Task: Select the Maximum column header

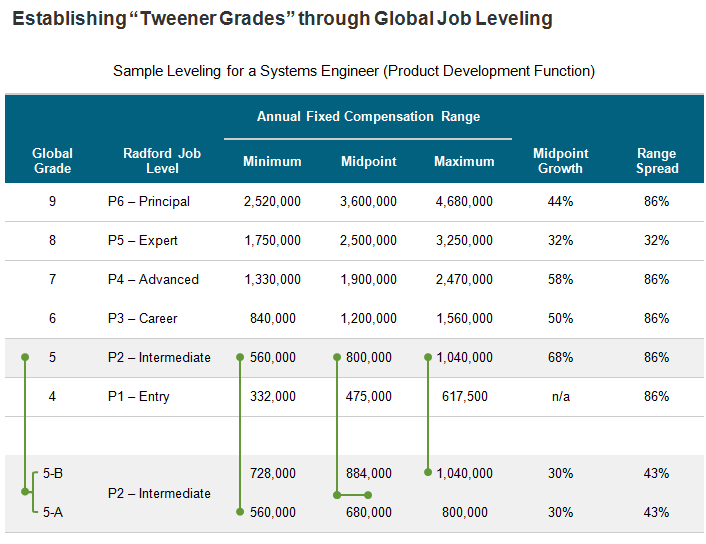Action: [464, 161]
